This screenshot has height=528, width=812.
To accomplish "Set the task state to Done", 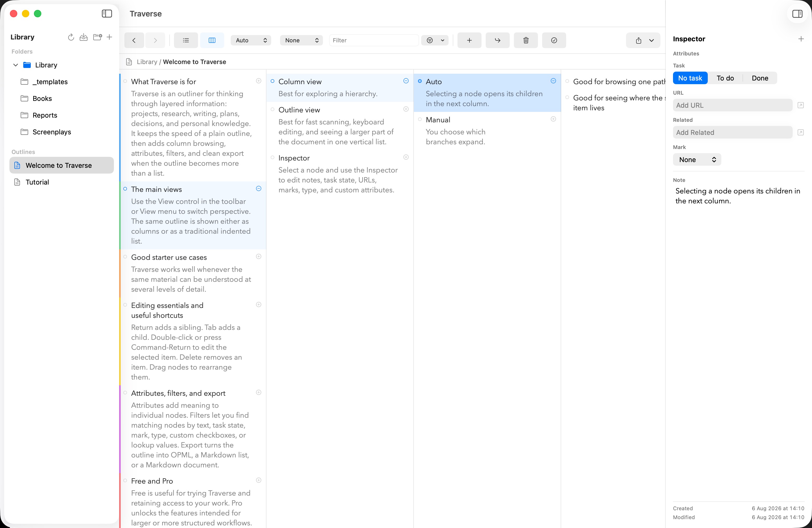I will pos(760,78).
